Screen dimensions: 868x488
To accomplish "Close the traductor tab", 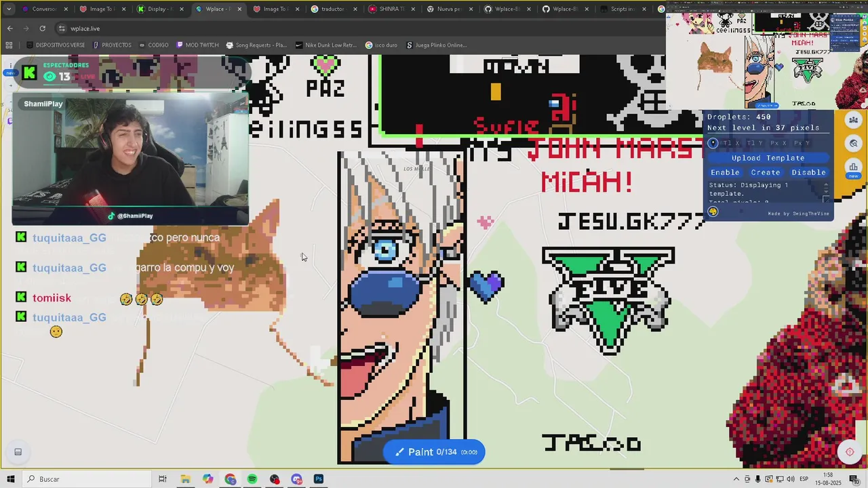I will tap(355, 9).
